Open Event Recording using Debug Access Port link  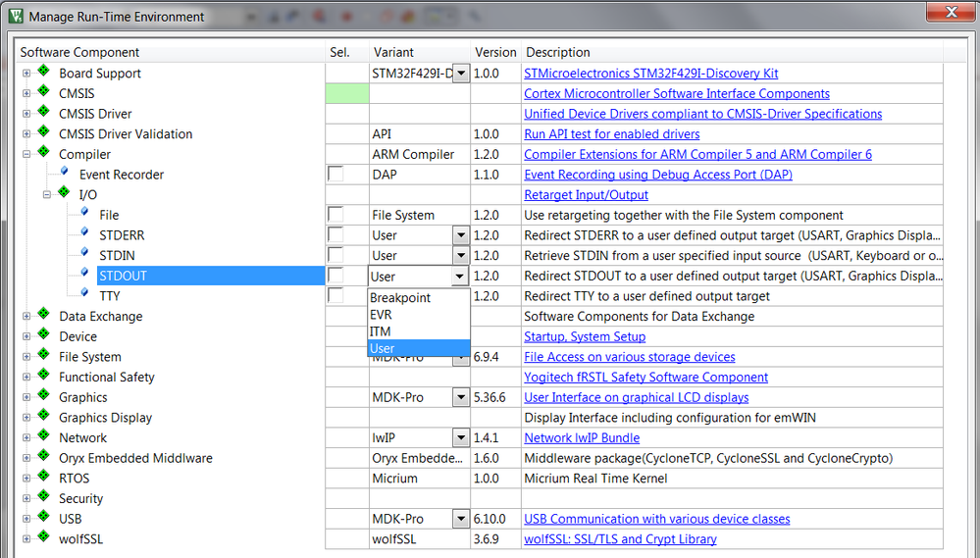click(x=658, y=175)
